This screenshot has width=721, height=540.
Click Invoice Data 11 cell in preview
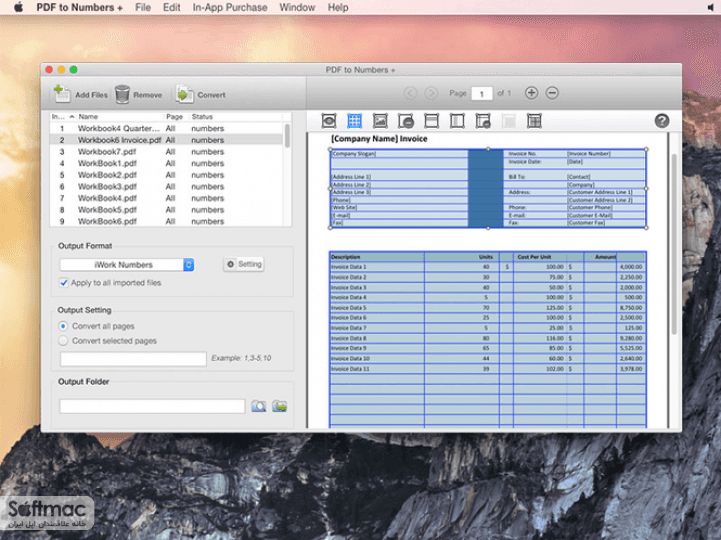click(377, 369)
